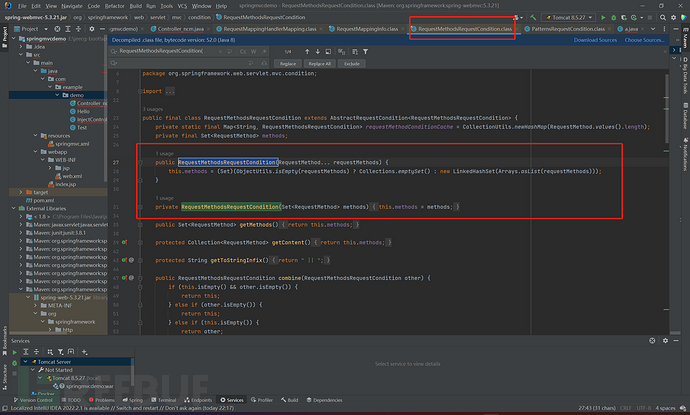The image size is (690, 415).
Task: Collapse External Libraries node
Action: (14, 209)
